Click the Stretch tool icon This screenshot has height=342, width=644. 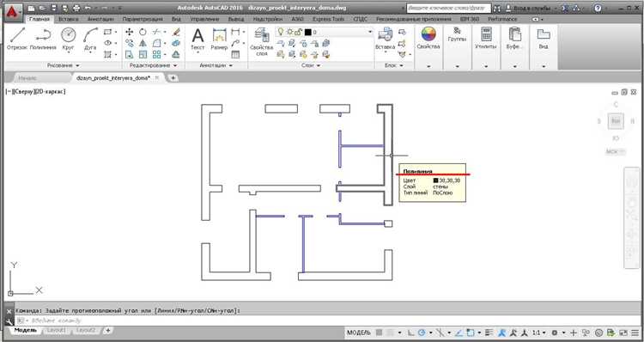click(x=129, y=54)
